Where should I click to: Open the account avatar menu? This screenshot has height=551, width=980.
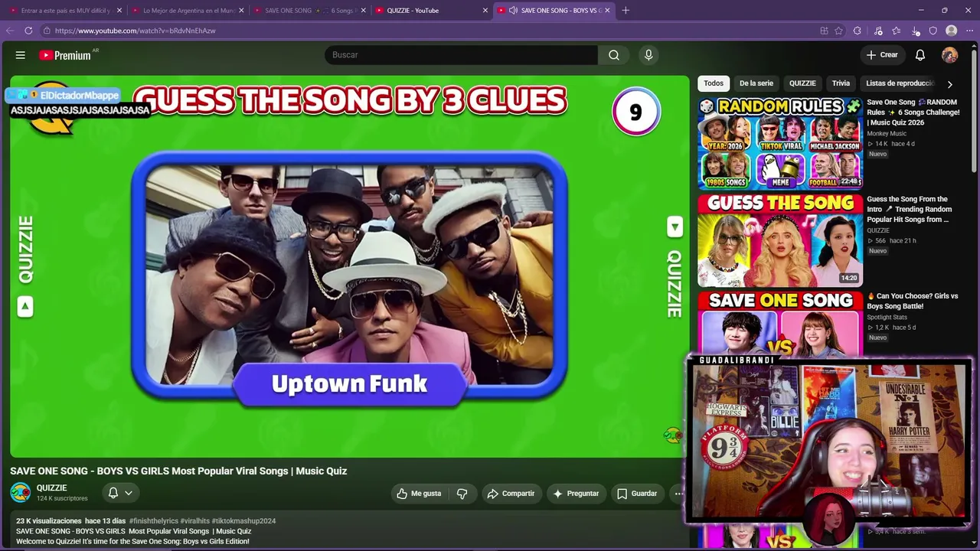coord(949,55)
